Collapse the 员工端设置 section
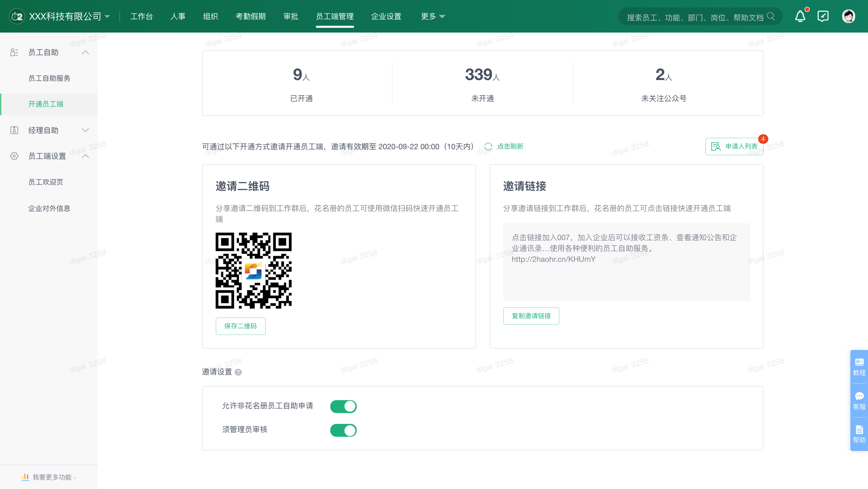This screenshot has width=868, height=489. (85, 156)
